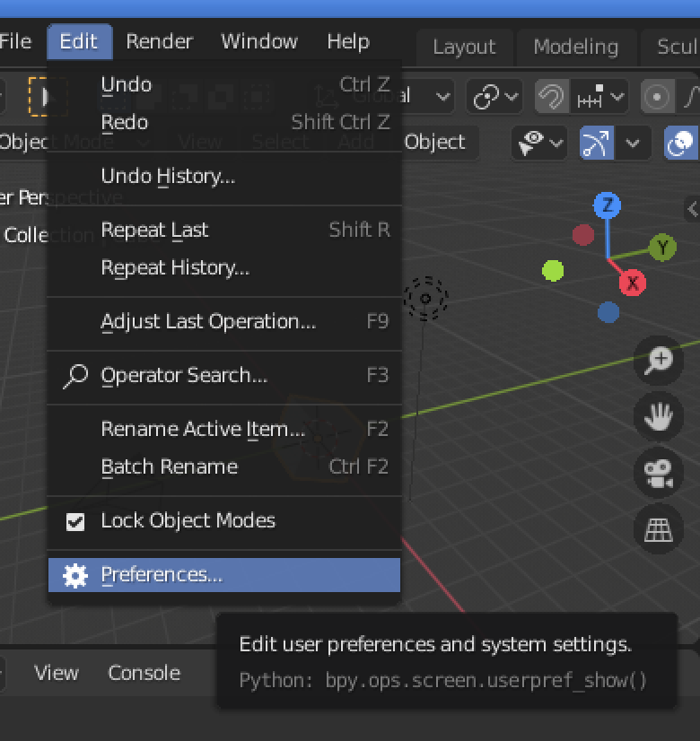Open the Help menu
Screen dimensions: 700x741
(348, 41)
